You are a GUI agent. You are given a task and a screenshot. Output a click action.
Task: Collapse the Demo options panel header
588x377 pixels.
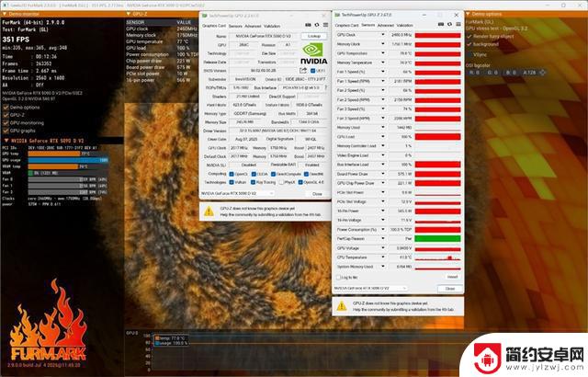468,14
